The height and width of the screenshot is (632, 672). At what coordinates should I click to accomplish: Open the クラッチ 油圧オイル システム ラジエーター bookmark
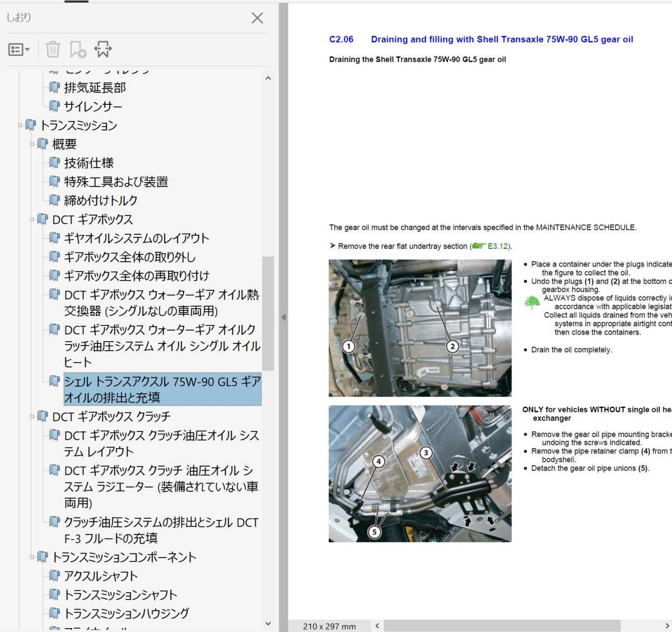point(161,486)
